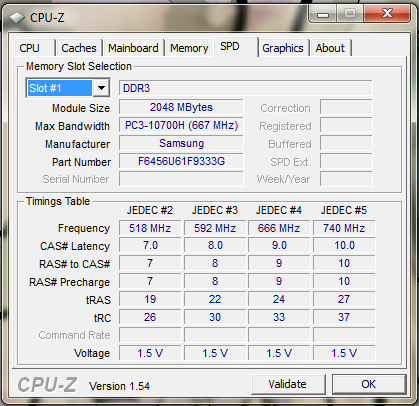Click the DDR3 memory type field
This screenshot has width=419, height=406.
pos(246,88)
